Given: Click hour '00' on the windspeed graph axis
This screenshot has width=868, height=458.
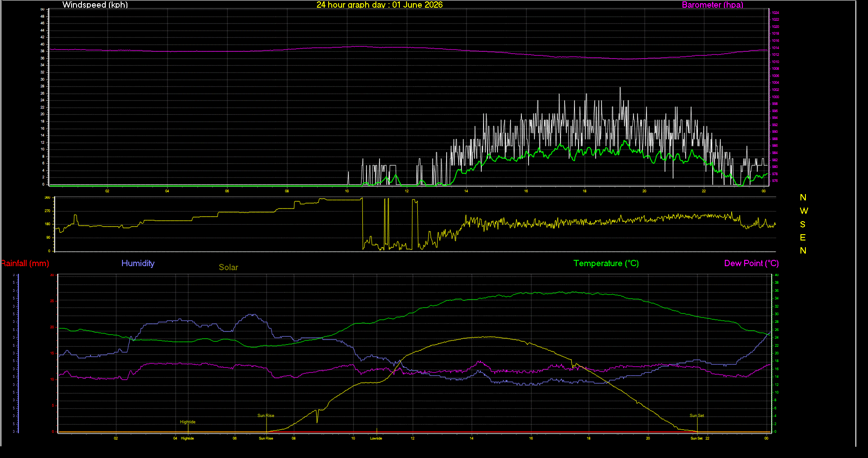Looking at the screenshot, I should coord(764,191).
